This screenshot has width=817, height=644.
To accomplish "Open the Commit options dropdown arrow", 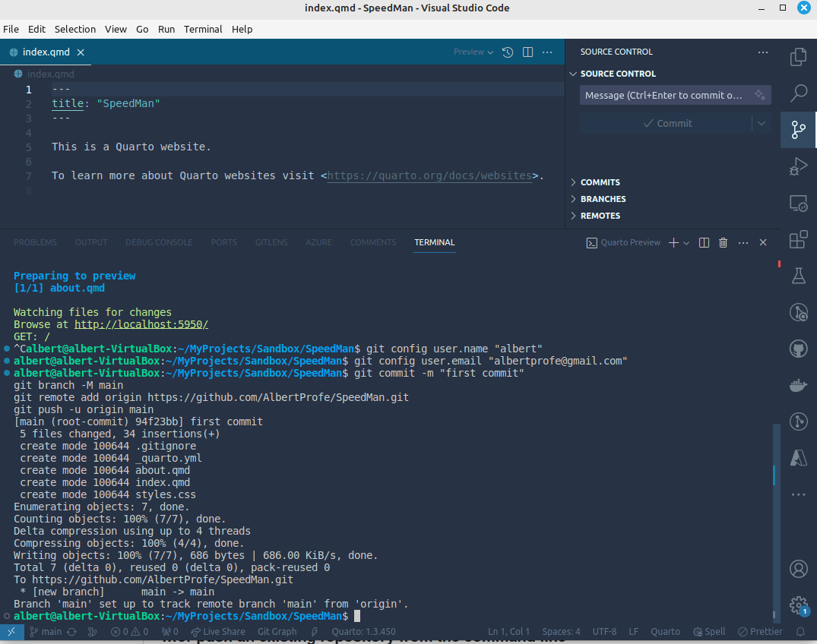I will tap(762, 123).
